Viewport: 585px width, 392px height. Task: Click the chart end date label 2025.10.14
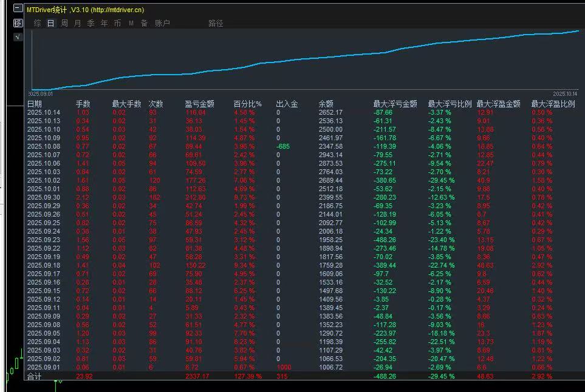pos(565,94)
